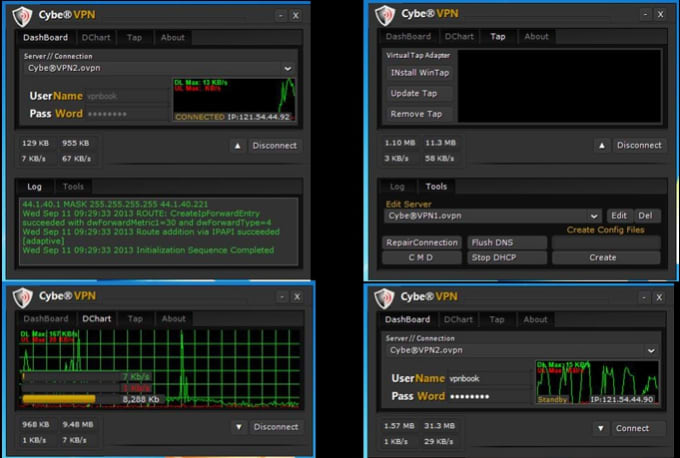Click the 'Initialization Sequence Completed' log line

click(148, 250)
